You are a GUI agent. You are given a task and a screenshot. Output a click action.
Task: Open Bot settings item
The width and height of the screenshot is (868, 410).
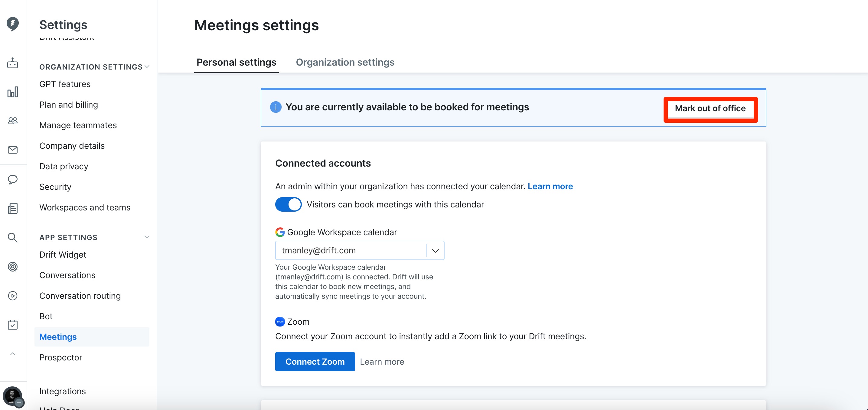click(x=46, y=316)
